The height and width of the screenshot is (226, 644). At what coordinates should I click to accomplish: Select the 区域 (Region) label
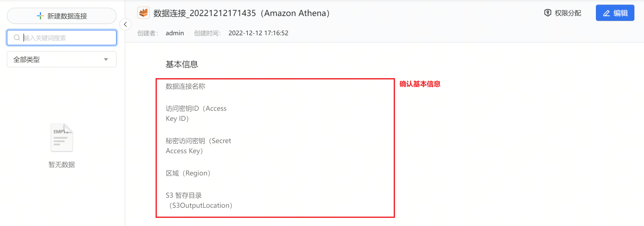pyautogui.click(x=188, y=173)
